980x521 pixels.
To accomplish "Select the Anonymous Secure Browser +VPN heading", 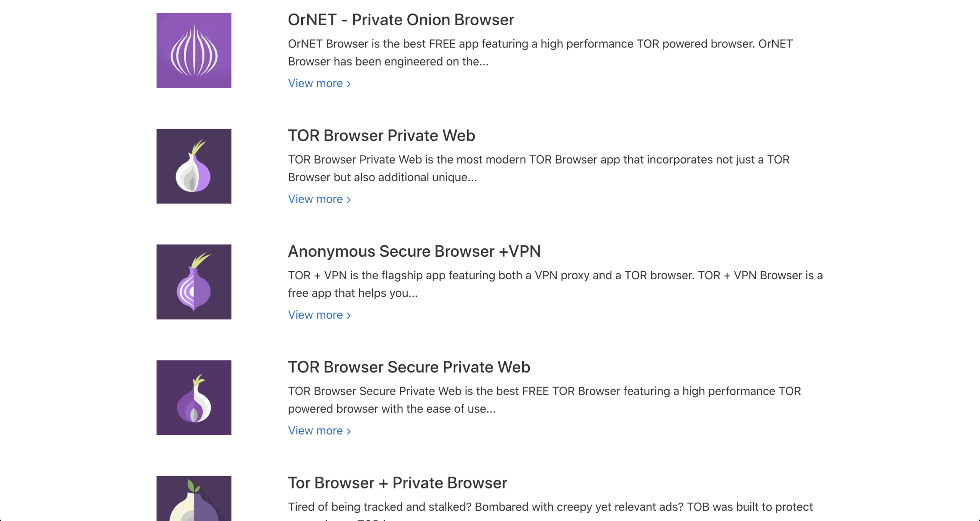I will click(x=415, y=252).
